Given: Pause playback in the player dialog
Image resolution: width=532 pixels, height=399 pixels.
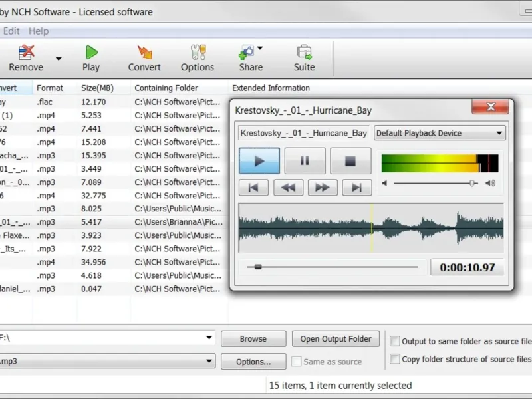Looking at the screenshot, I should click(305, 160).
